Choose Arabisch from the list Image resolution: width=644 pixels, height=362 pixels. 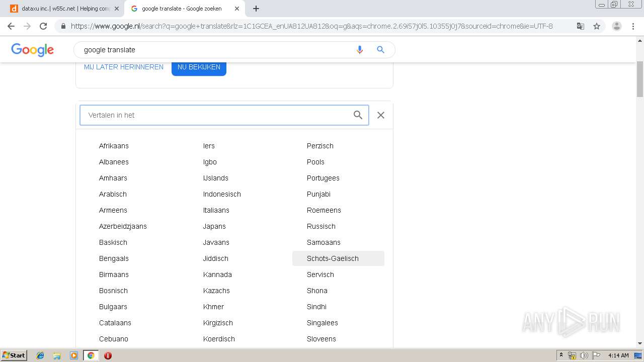coord(113,194)
